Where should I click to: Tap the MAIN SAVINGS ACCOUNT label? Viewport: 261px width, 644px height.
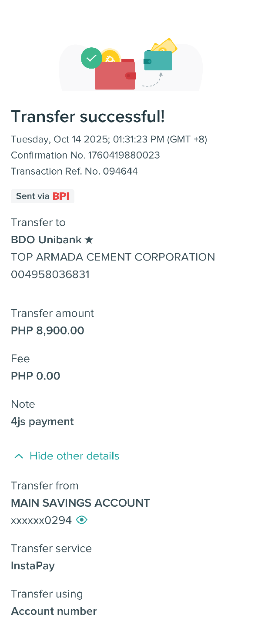tap(80, 503)
